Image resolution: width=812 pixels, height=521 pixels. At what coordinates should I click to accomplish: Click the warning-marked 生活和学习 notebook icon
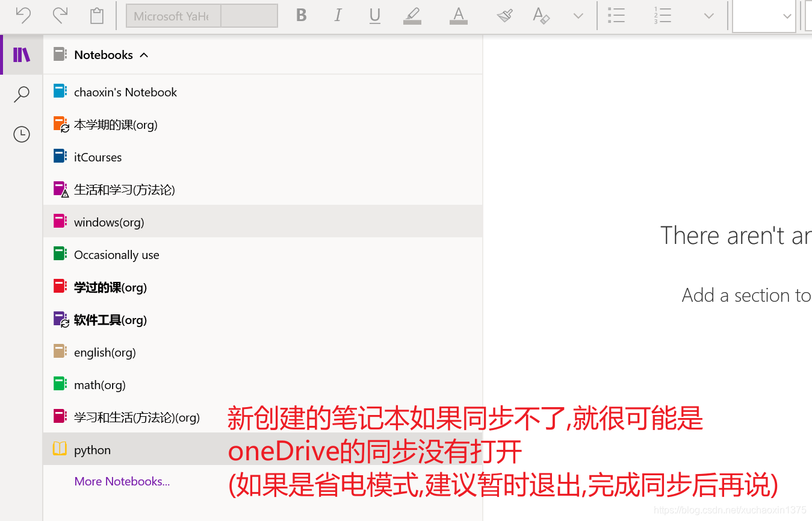[x=61, y=190]
